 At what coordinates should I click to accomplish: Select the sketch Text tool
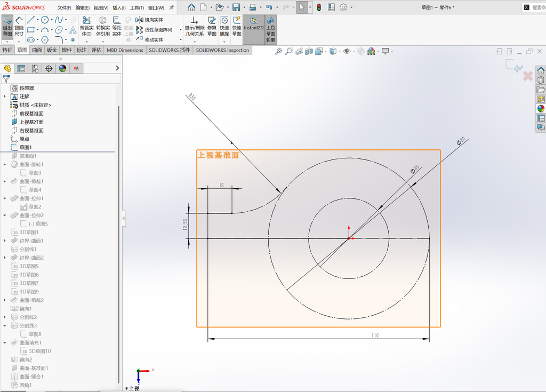(x=73, y=30)
